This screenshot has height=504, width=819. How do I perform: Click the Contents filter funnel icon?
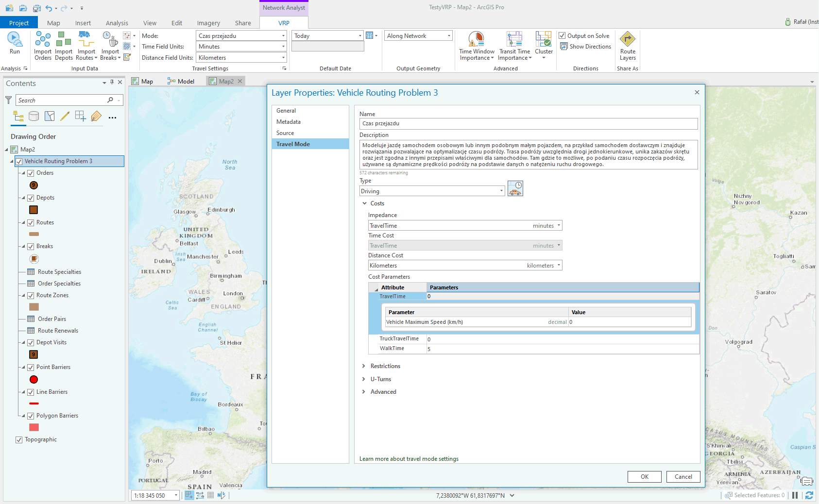click(x=8, y=100)
